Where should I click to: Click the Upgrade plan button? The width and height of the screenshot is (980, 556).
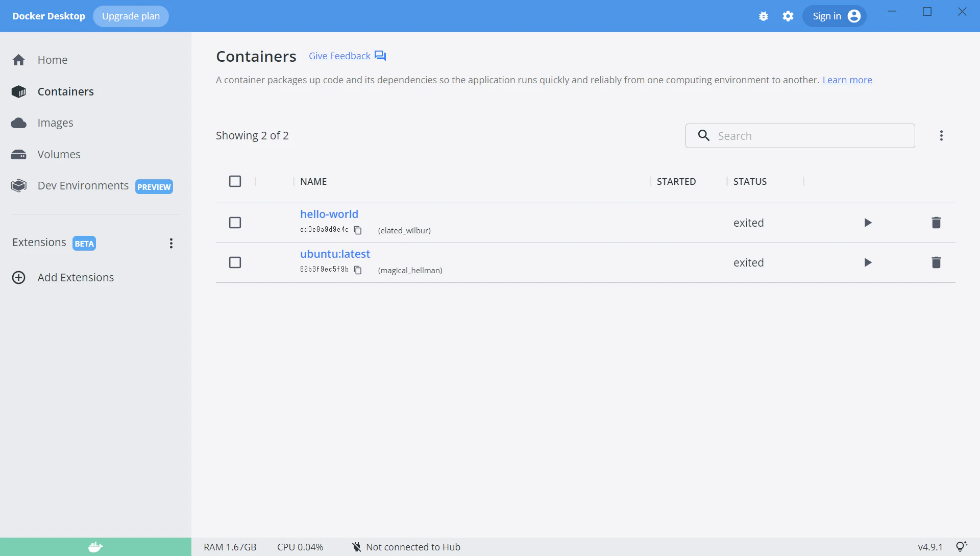[131, 16]
